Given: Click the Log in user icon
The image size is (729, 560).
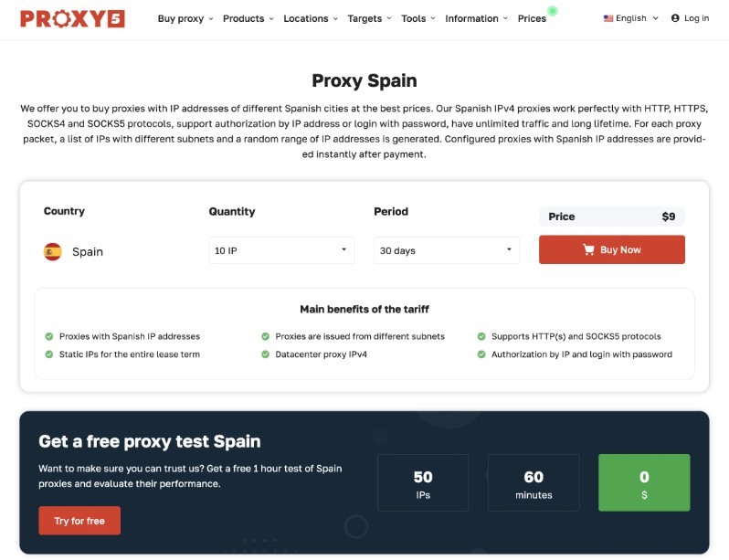Looking at the screenshot, I should pyautogui.click(x=675, y=18).
